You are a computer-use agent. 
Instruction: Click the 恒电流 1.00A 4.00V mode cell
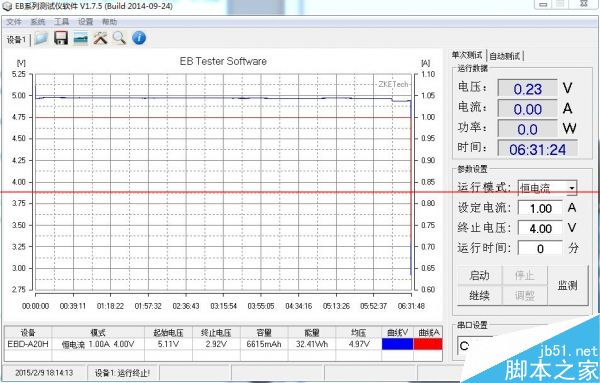tap(98, 344)
